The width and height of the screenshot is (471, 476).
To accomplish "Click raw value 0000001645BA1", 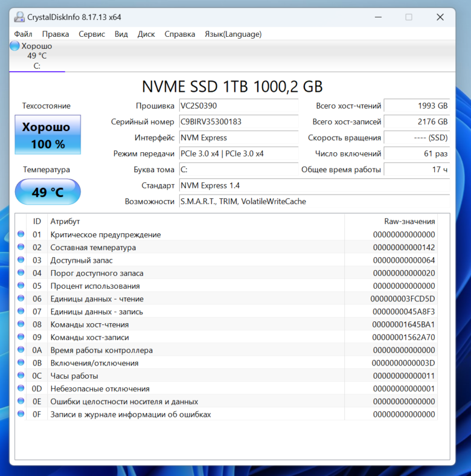I will click(x=403, y=324).
